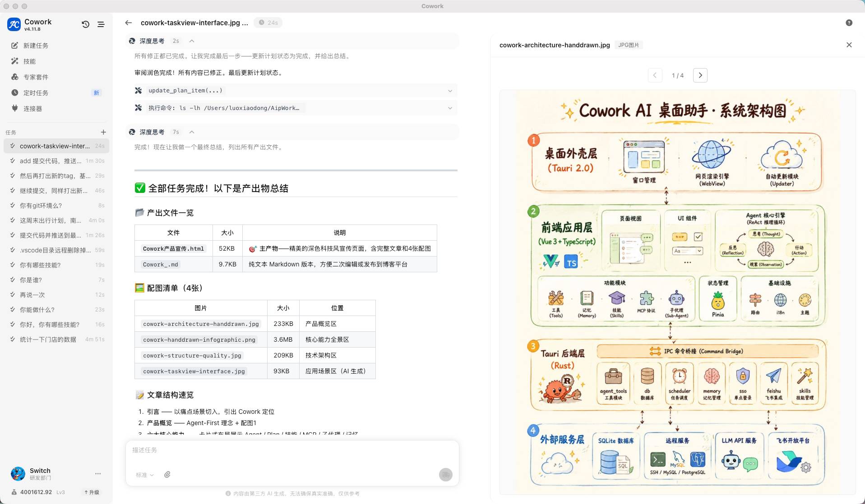Click the Cowork logo icon
The height and width of the screenshot is (504, 865).
(x=14, y=24)
